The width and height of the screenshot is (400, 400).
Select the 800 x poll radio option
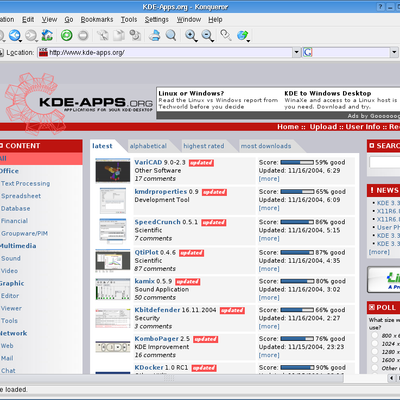pyautogui.click(x=375, y=335)
